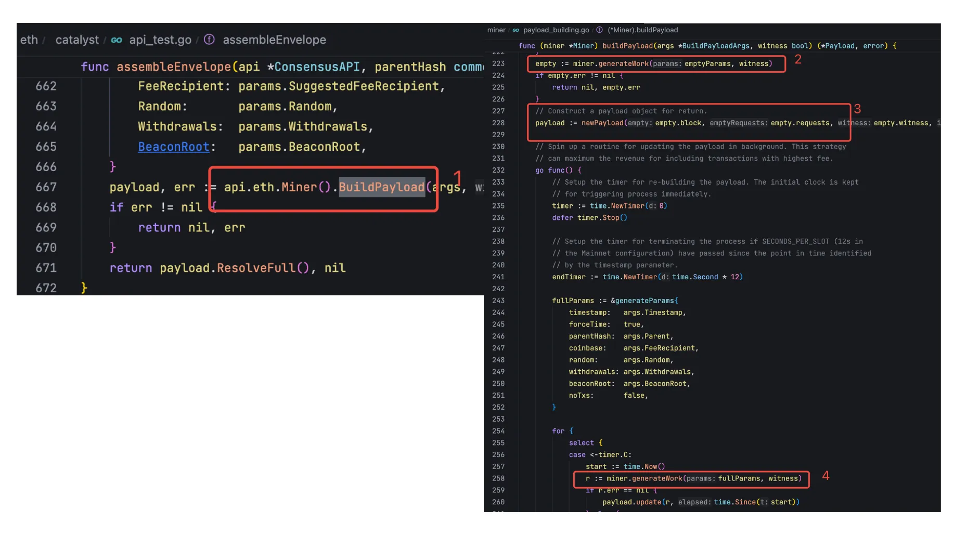
Task: Open the catalyst breadcrumb segment
Action: point(77,40)
